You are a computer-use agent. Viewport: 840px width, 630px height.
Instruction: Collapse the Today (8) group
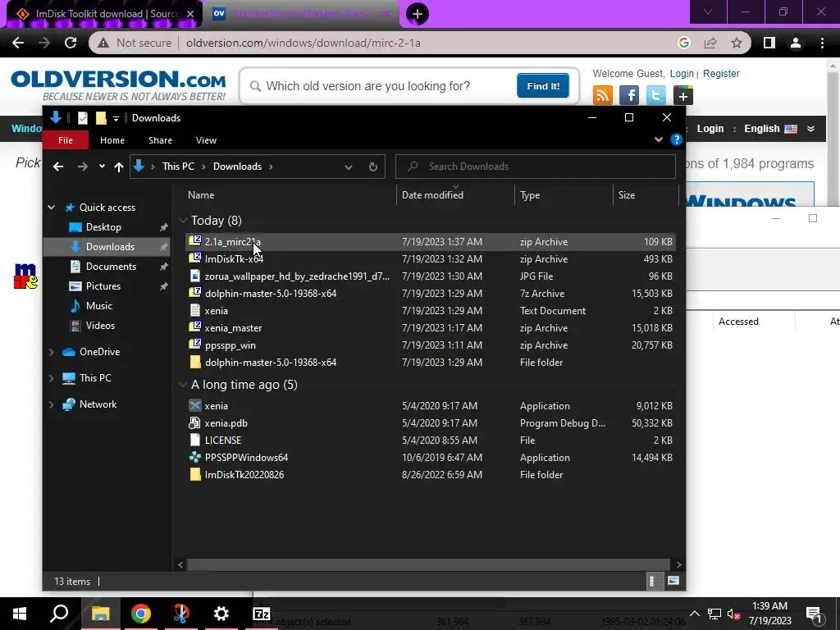point(183,221)
